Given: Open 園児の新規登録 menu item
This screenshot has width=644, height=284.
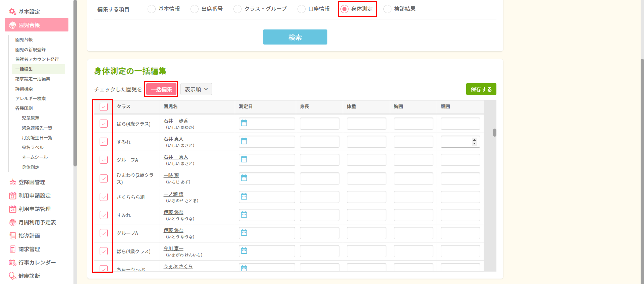Looking at the screenshot, I should click(x=31, y=50).
